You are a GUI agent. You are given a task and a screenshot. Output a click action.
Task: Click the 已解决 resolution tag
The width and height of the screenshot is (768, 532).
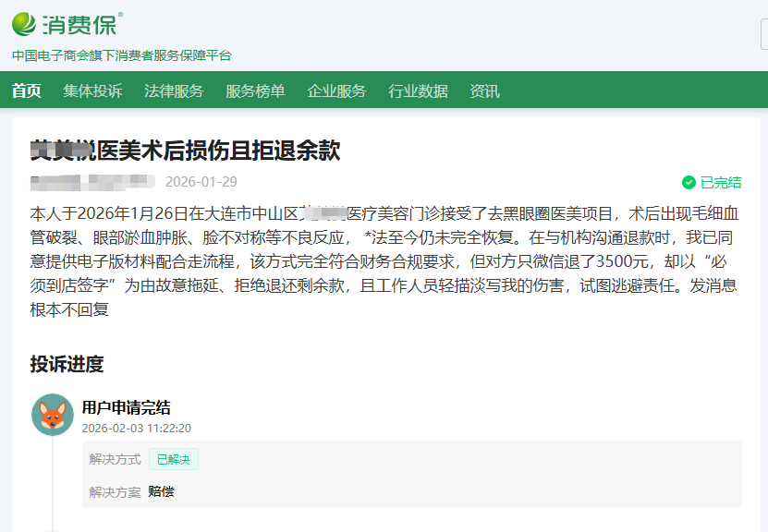(x=174, y=459)
